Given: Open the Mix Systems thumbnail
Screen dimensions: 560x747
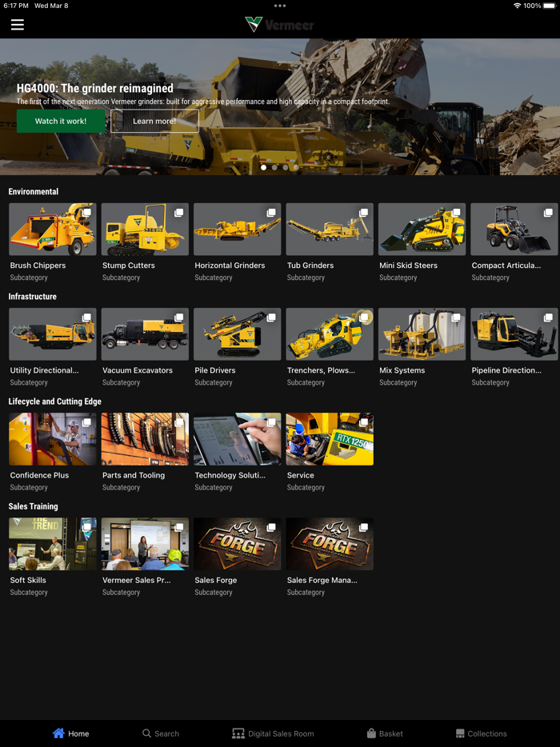Looking at the screenshot, I should (422, 334).
